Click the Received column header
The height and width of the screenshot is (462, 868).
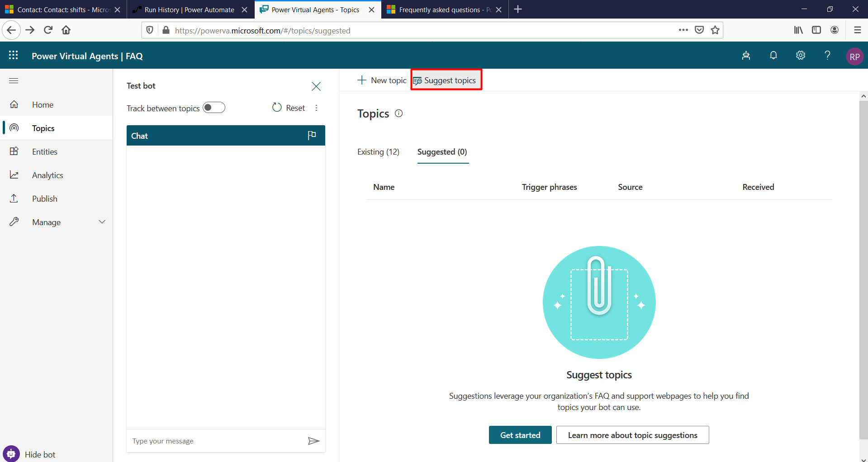click(x=758, y=187)
